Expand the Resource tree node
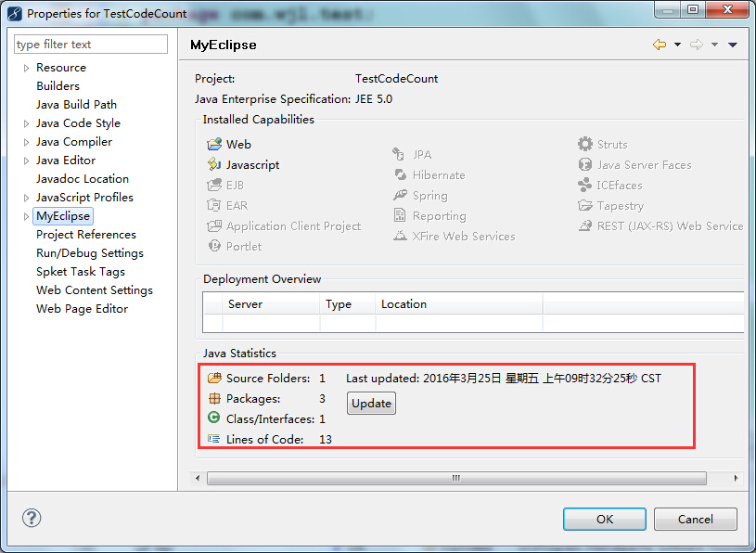 (x=26, y=68)
